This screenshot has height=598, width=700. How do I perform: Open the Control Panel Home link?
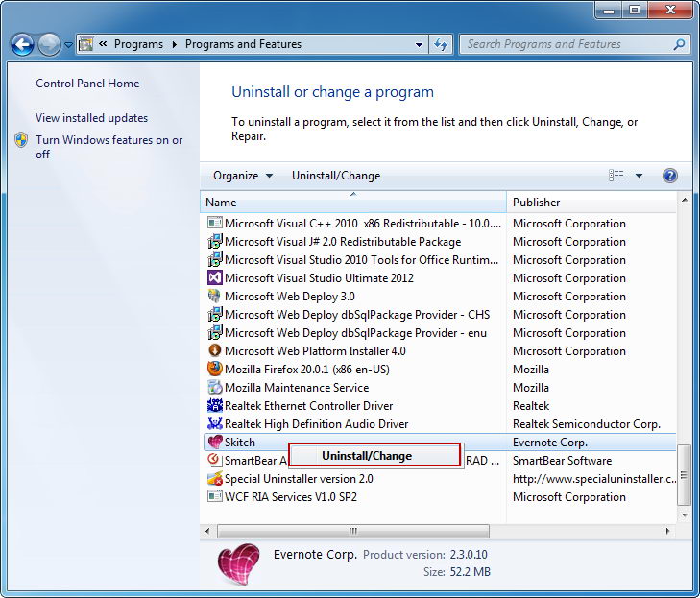pyautogui.click(x=87, y=83)
